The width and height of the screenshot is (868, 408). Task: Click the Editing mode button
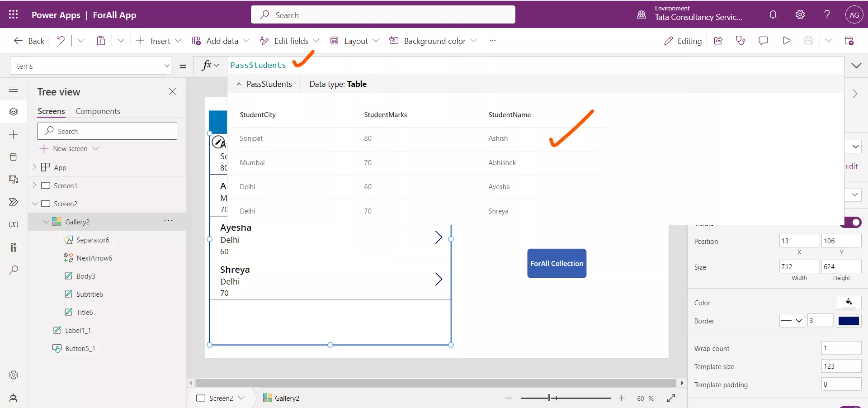[683, 41]
